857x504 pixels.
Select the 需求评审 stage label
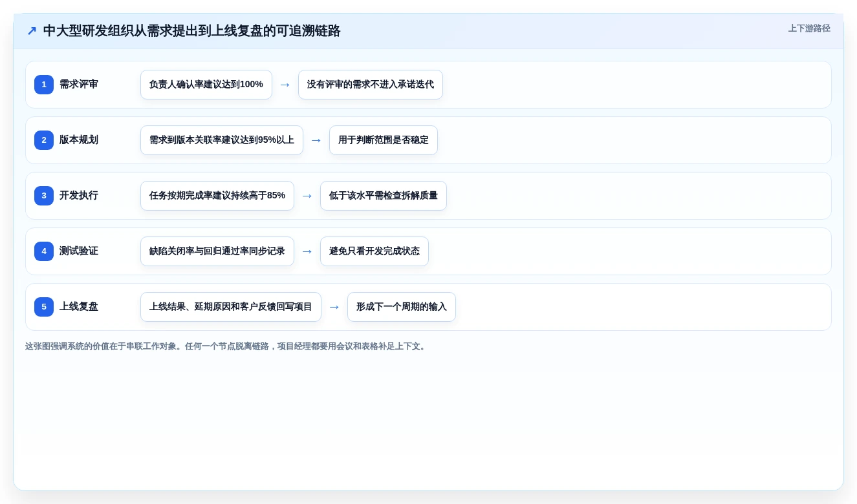(79, 85)
